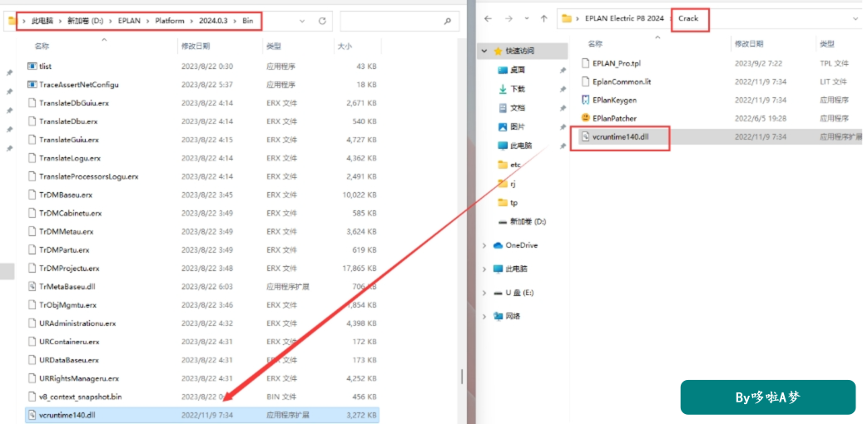Click in the search input field
The width and height of the screenshot is (868, 424).
click(x=392, y=22)
